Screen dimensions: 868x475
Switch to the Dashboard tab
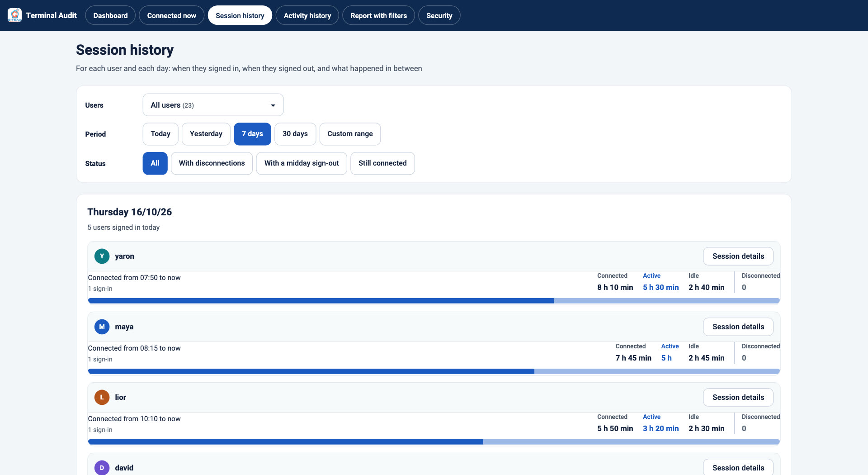pyautogui.click(x=110, y=15)
